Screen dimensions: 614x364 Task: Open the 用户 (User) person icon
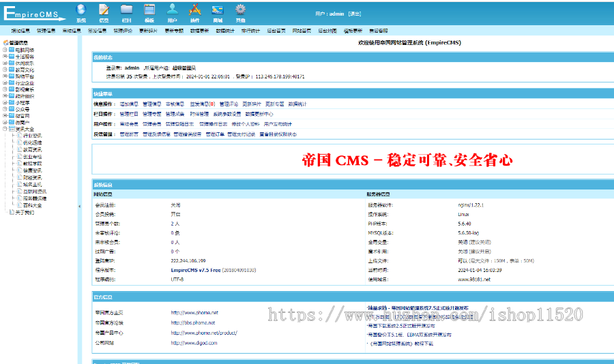[172, 10]
